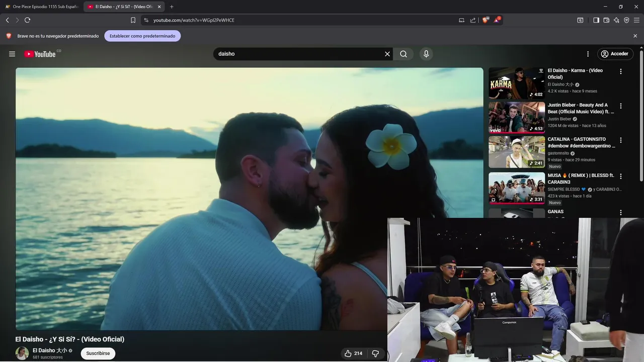
Task: Click the page vertical scrollbar
Action: [641, 116]
